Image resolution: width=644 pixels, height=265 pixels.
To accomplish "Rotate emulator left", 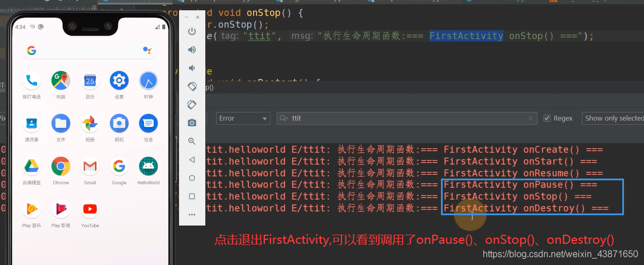I will point(192,86).
